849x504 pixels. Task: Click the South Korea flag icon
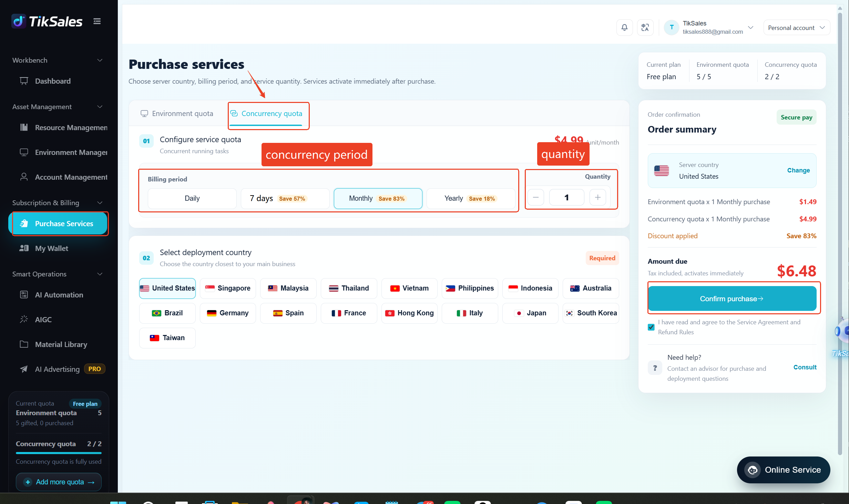click(x=570, y=313)
